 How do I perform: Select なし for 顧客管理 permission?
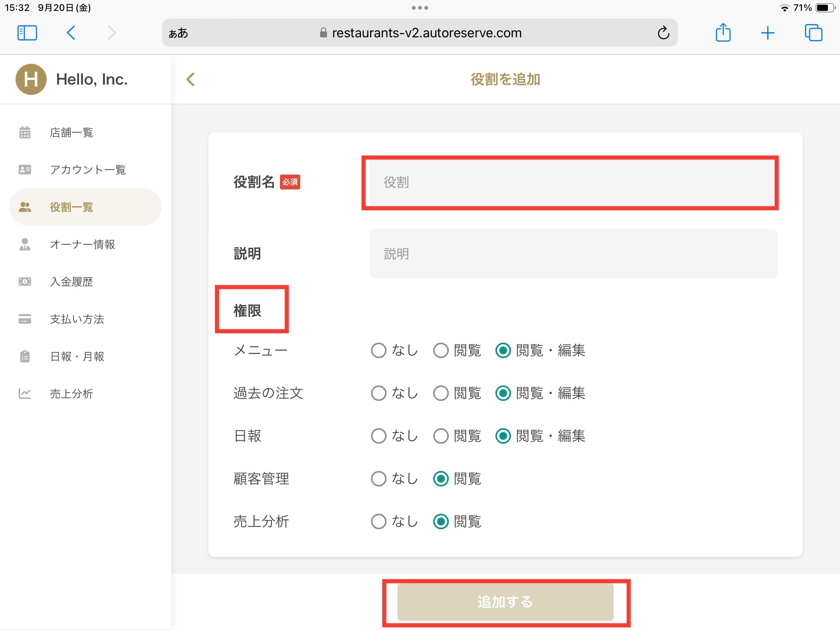click(x=378, y=479)
